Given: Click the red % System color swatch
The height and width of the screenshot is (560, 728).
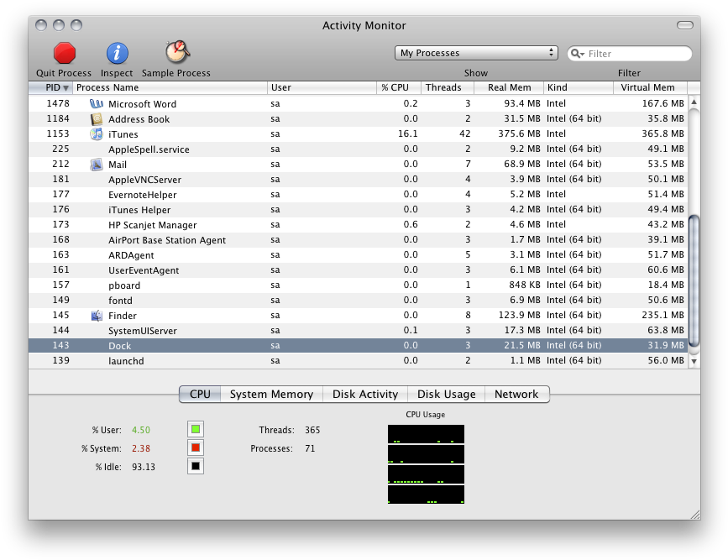Looking at the screenshot, I should click(196, 447).
